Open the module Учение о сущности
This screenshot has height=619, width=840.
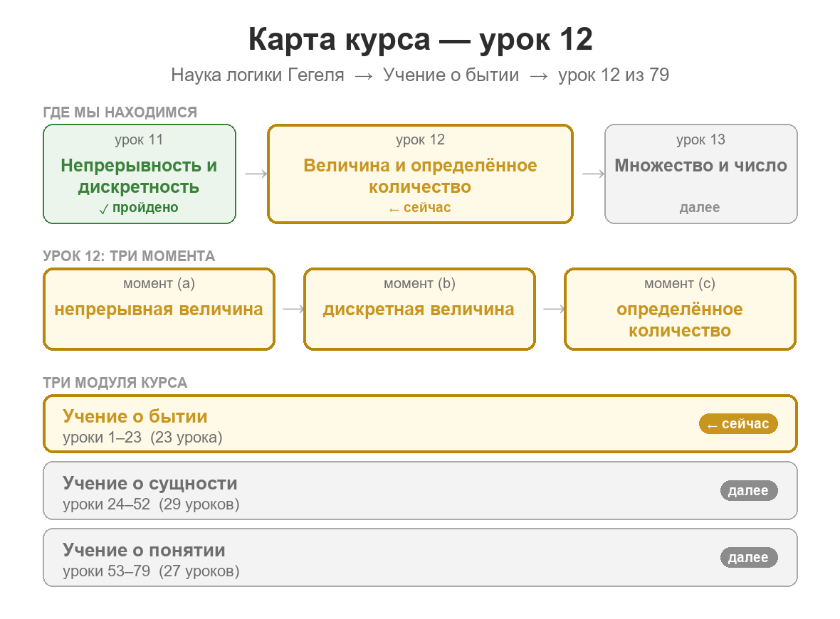tap(420, 490)
